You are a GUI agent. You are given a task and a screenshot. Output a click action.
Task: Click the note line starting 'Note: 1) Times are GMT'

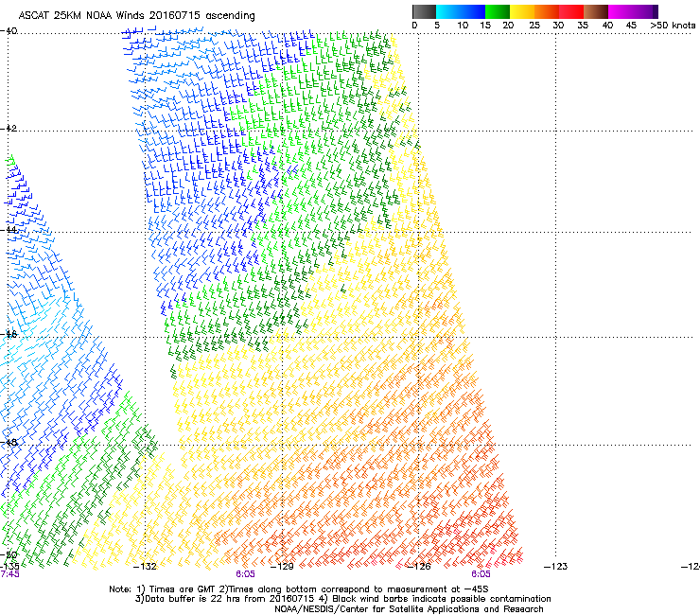coord(299,589)
